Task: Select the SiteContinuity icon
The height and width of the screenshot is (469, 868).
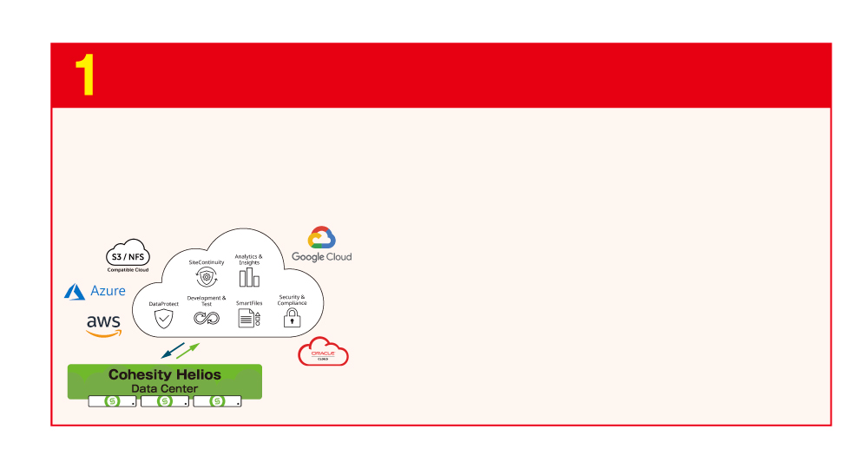Action: point(207,277)
